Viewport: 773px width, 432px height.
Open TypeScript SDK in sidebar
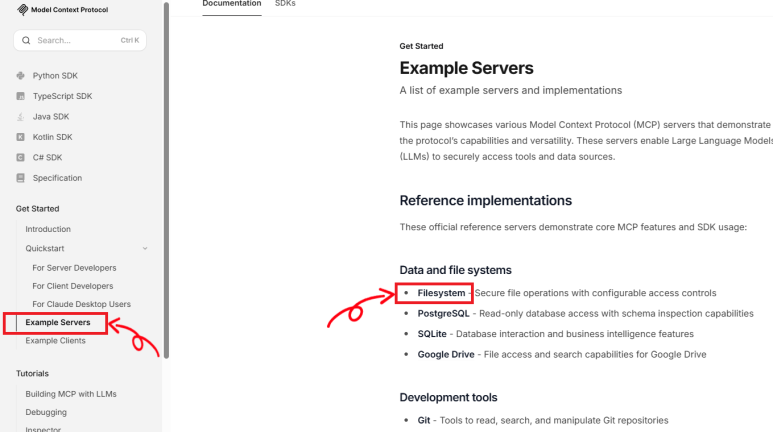62,96
